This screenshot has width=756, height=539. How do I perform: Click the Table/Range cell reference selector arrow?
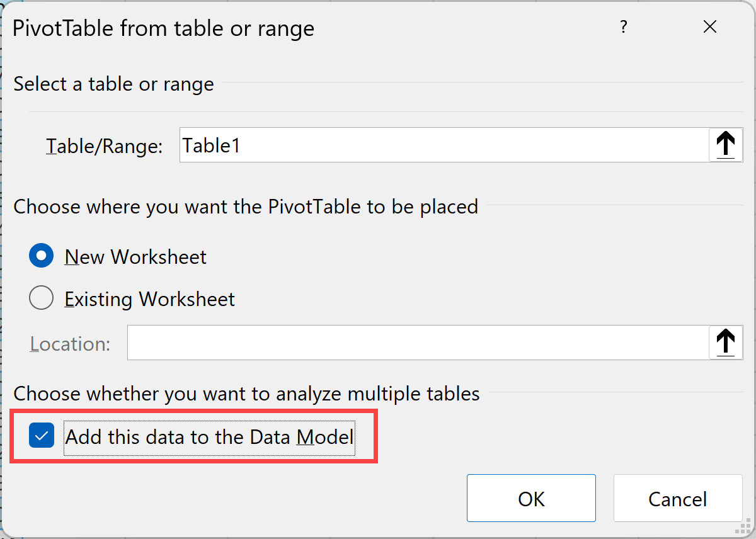(x=726, y=144)
